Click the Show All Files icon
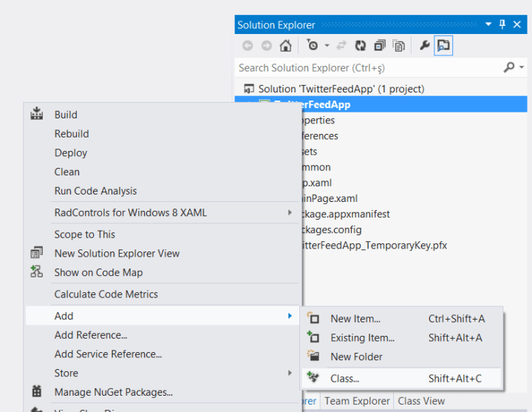The image size is (532, 412). (399, 46)
